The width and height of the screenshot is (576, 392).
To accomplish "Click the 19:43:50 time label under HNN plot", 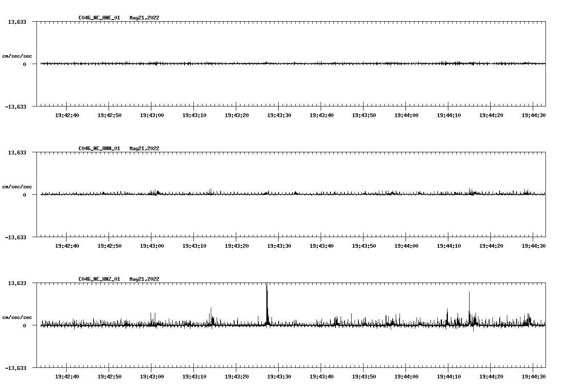I will coord(364,246).
